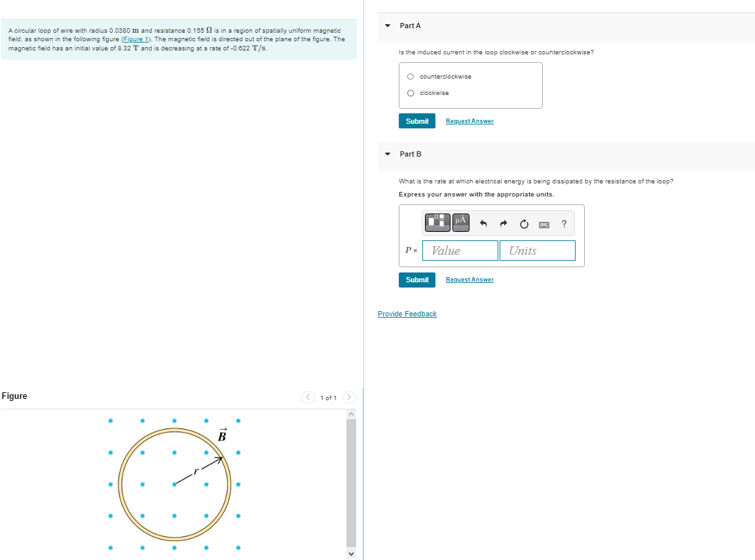The image size is (755, 560).
Task: Open the Provide Feedback link
Action: (x=407, y=314)
